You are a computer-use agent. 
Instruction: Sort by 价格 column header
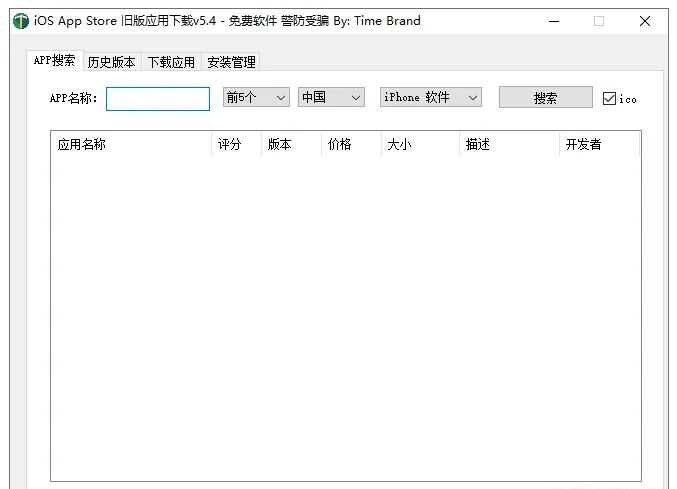(x=351, y=144)
